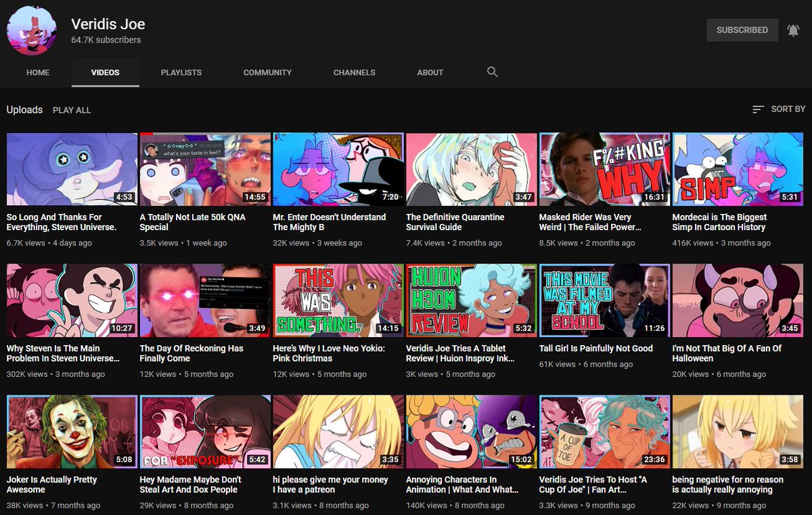
Task: Open hi please give me your money thumbnail
Action: [338, 432]
